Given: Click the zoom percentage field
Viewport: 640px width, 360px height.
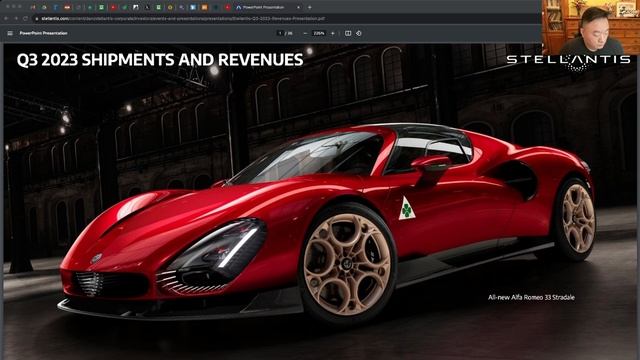Looking at the screenshot, I should pyautogui.click(x=319, y=33).
